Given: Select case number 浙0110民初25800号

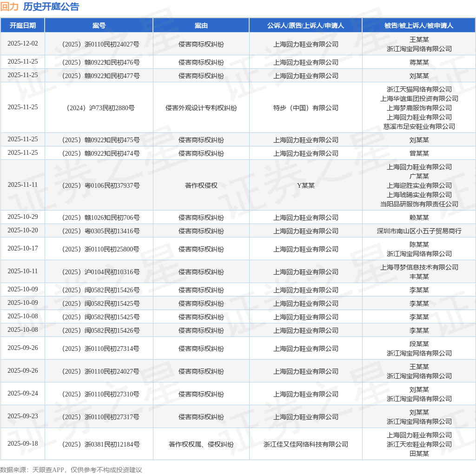Looking at the screenshot, I should tap(101, 249).
